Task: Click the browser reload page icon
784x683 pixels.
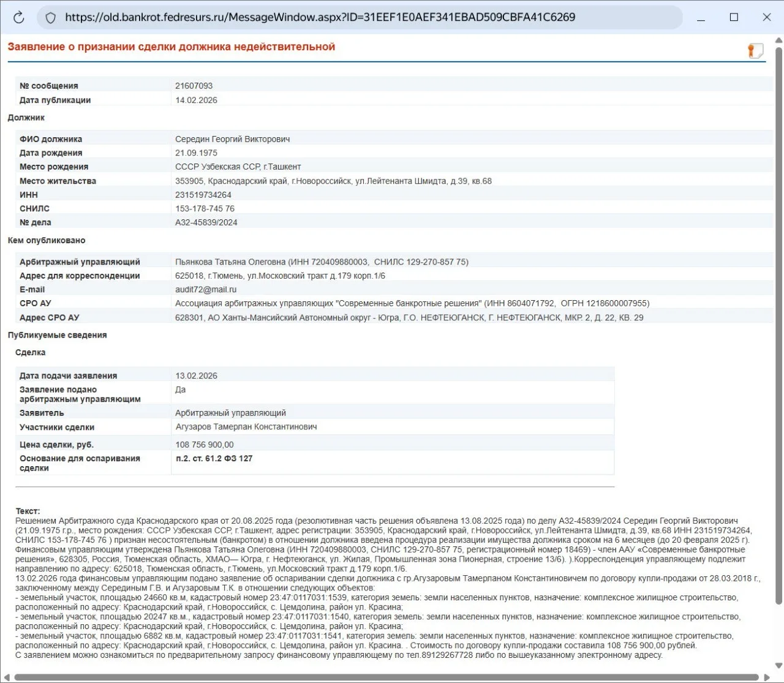Action: pyautogui.click(x=19, y=17)
